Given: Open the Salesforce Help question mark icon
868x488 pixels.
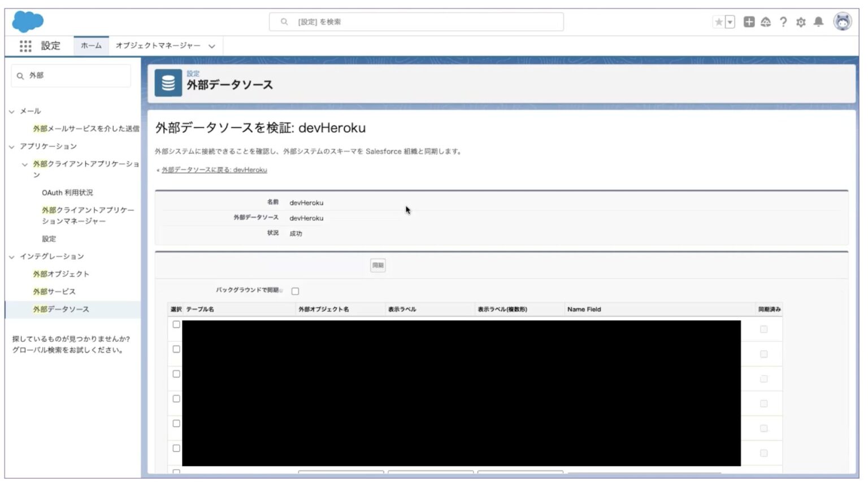Looking at the screenshot, I should coord(783,22).
